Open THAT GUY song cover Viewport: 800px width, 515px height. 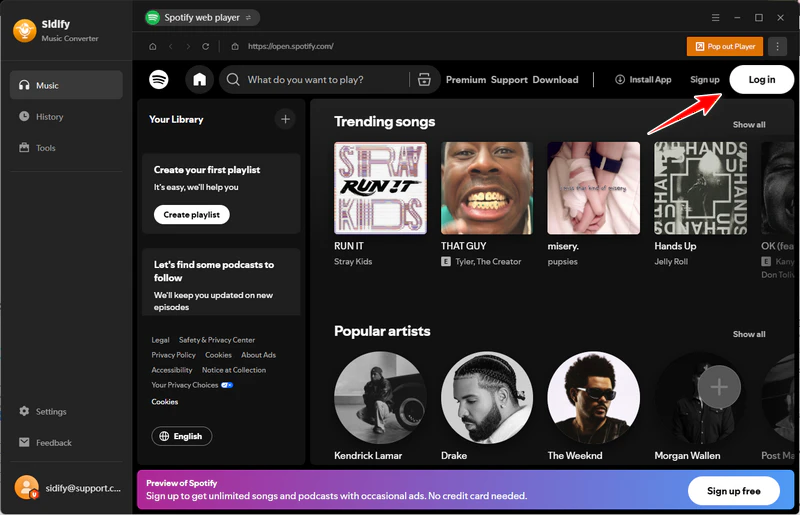click(x=487, y=188)
